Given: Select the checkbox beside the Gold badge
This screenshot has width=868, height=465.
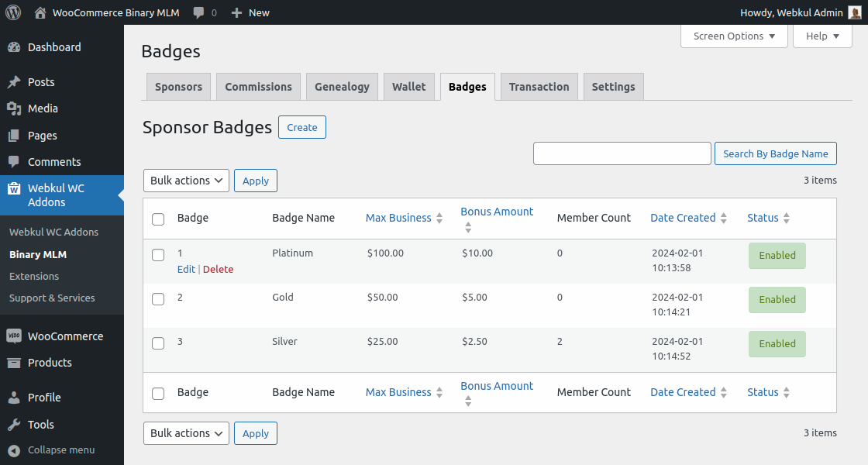Looking at the screenshot, I should pos(158,298).
